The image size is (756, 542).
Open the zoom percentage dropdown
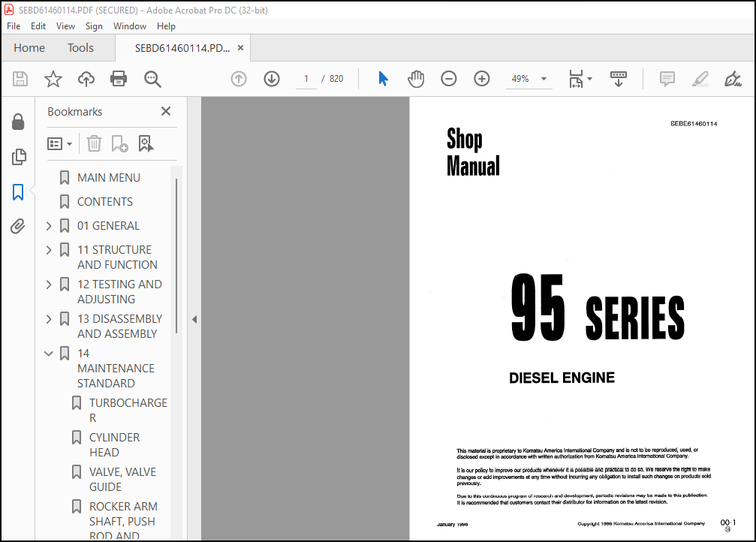pyautogui.click(x=544, y=79)
